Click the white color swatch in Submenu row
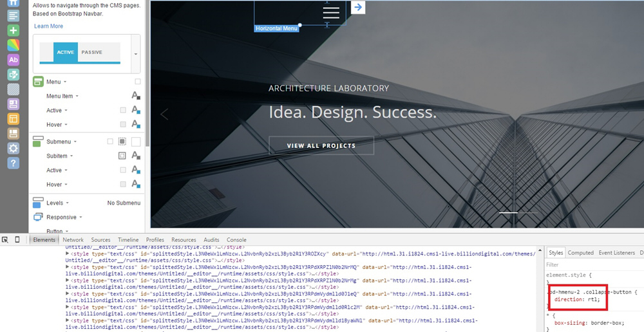The width and height of the screenshot is (644, 332). (x=136, y=142)
